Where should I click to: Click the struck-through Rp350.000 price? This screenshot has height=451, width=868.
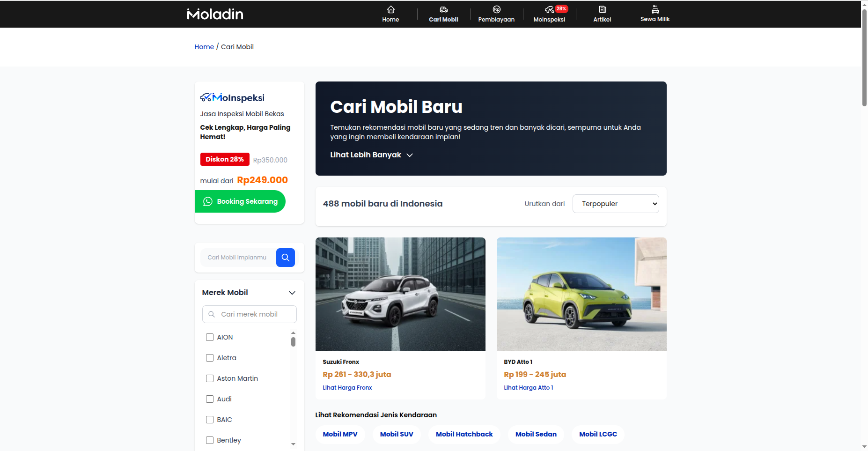[x=270, y=160]
